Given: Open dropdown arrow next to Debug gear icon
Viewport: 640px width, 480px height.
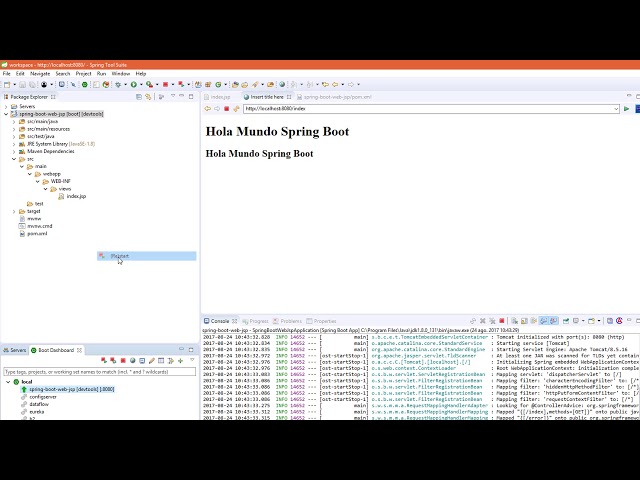Looking at the screenshot, I should (x=126, y=84).
